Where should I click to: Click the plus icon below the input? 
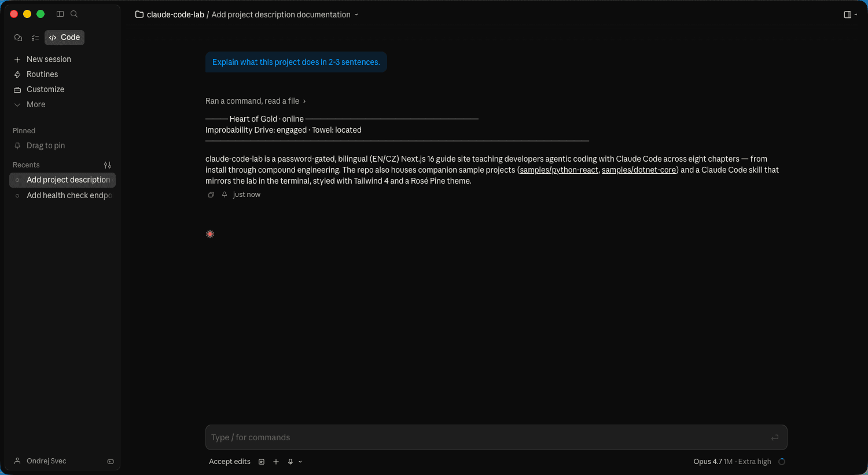pyautogui.click(x=276, y=462)
